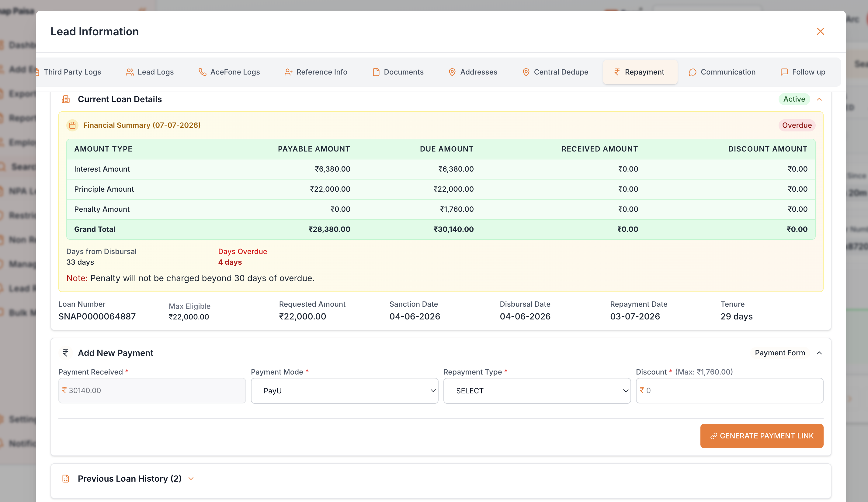This screenshot has width=868, height=502.
Task: Open the Repayment Type SELECT dropdown
Action: (x=537, y=391)
